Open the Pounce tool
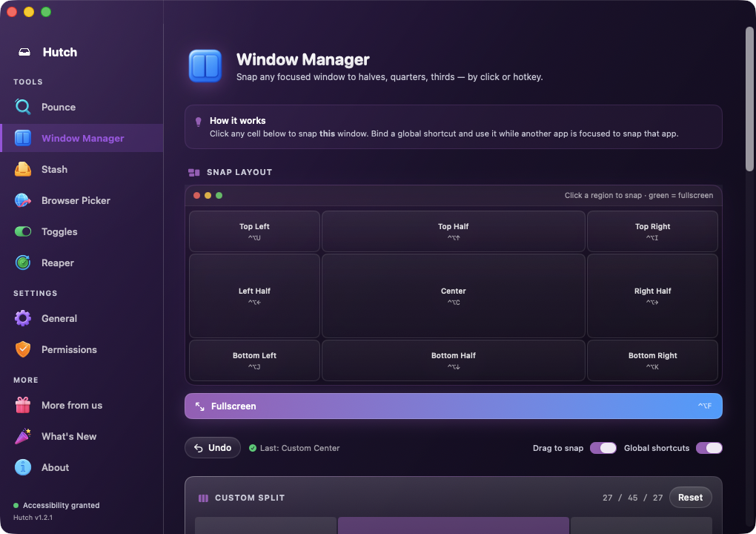This screenshot has width=756, height=534. pos(82,107)
